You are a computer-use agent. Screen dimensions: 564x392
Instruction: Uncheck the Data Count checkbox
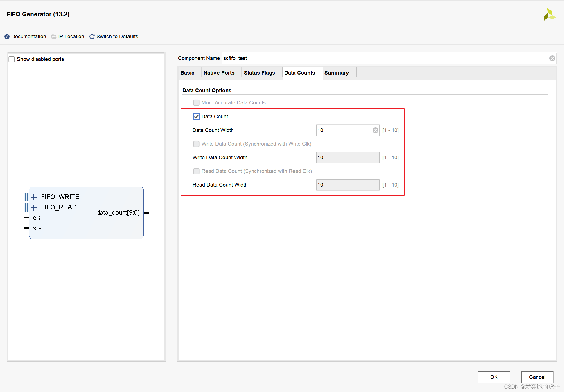pos(196,117)
